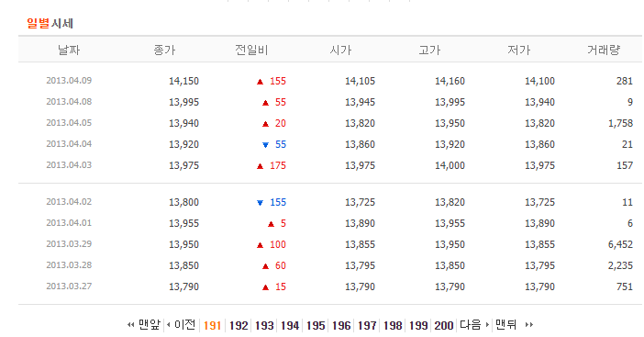The height and width of the screenshot is (337, 644).
Task: Click red up-arrow beside change 5
Action: click(x=271, y=224)
